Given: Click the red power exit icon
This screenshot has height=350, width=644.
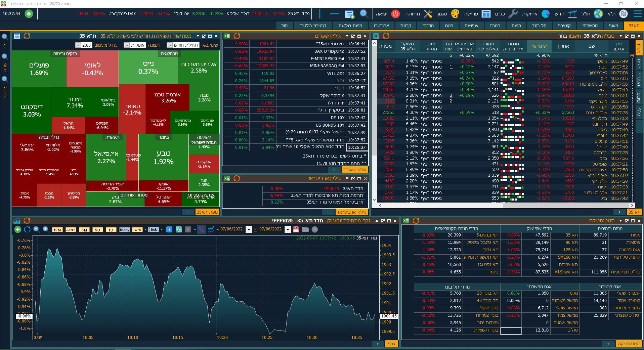Looking at the screenshot, I should click(396, 14).
